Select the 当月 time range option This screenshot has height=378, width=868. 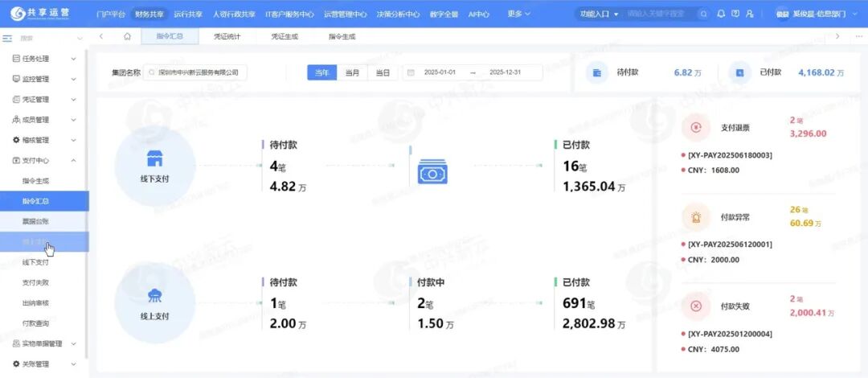(352, 72)
